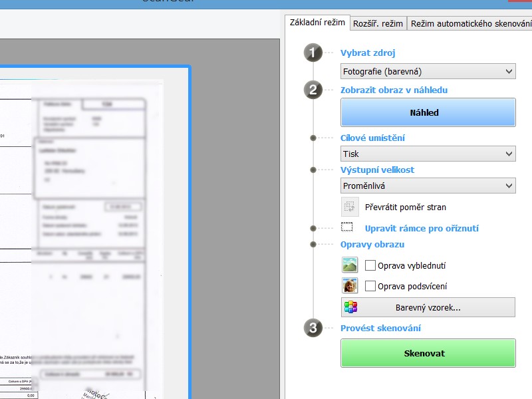
Task: Click the Převrátit poměr stran icon
Action: 350,207
